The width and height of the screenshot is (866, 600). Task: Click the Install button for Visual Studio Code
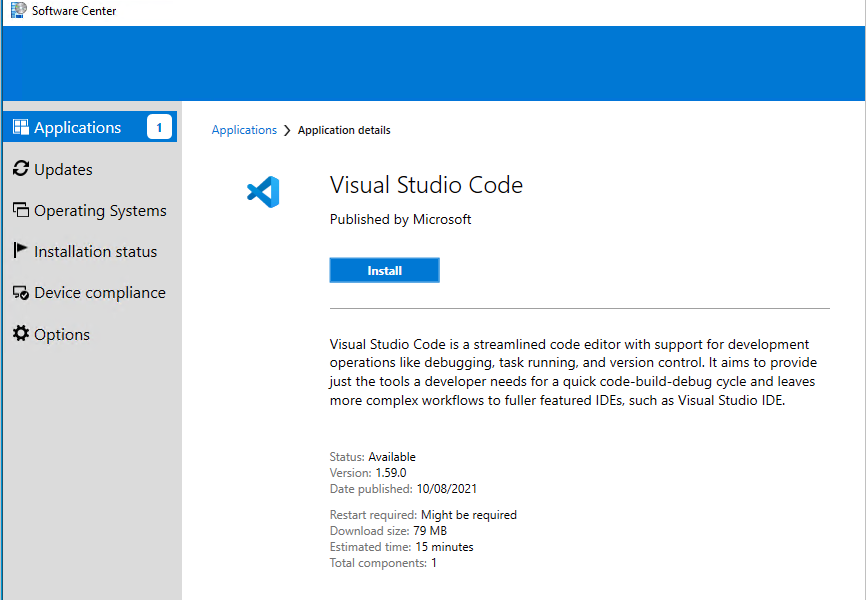click(384, 269)
